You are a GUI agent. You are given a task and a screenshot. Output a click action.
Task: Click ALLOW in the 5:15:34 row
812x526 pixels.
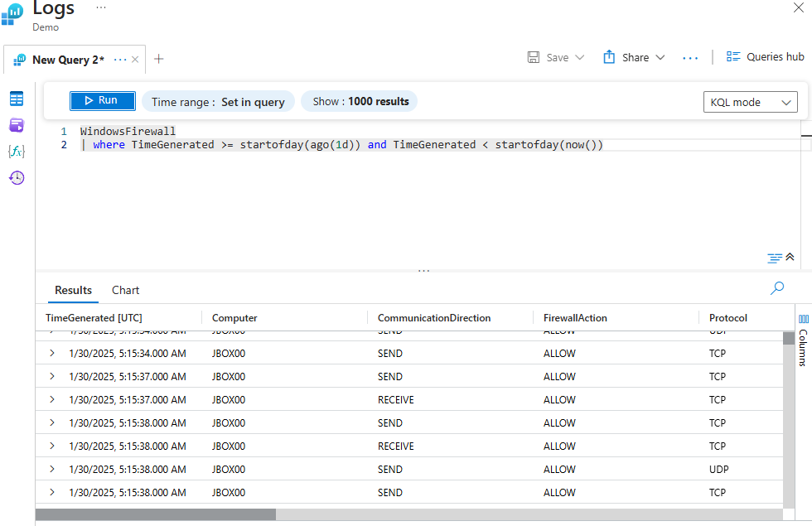559,354
